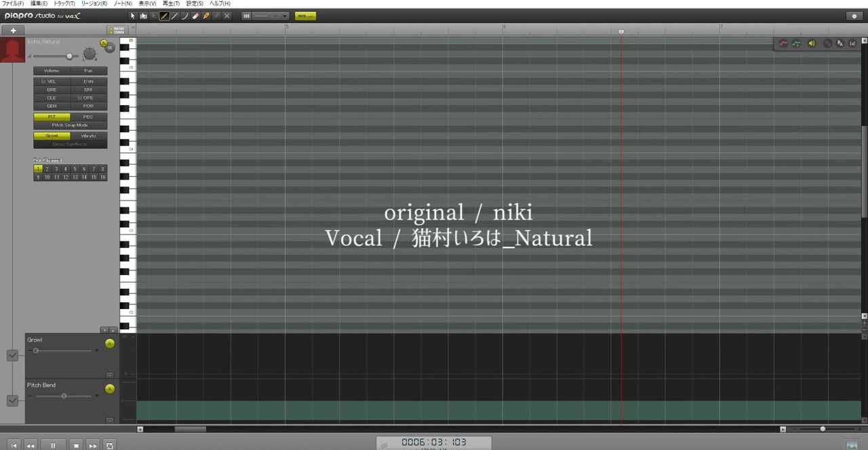Viewport: 868px width, 450px height.
Task: Select the arrow pointer tool
Action: (133, 16)
